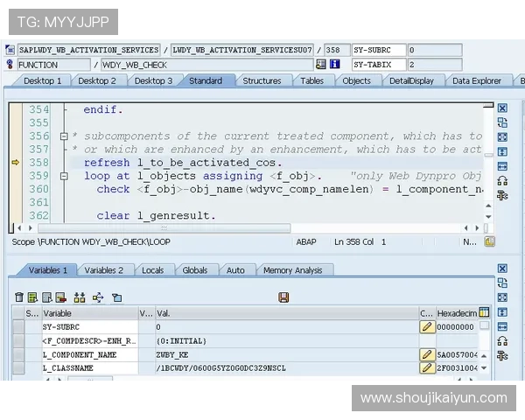Open tool services icon beside variables panel
Image resolution: width=525 pixels, height=420 pixels.
pyautogui.click(x=502, y=356)
